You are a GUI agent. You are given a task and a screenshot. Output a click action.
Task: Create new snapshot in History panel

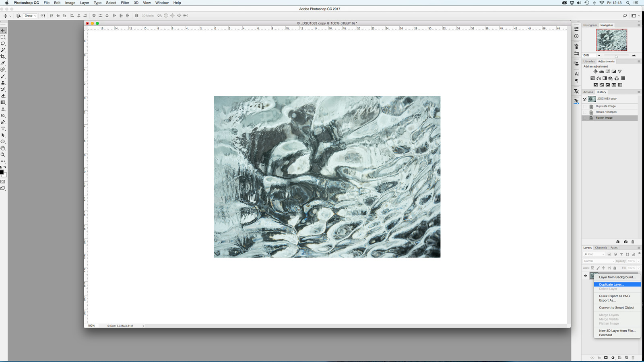(x=625, y=242)
